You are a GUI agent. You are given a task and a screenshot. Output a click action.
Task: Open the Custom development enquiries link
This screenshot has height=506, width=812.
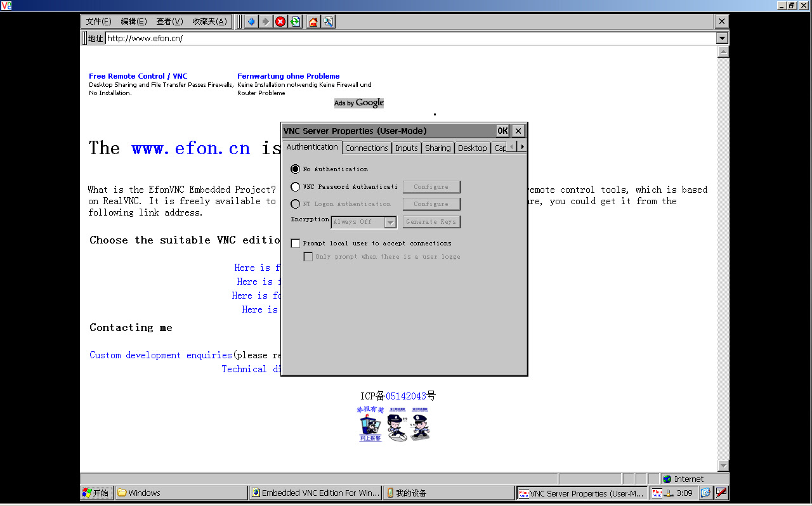coord(159,355)
